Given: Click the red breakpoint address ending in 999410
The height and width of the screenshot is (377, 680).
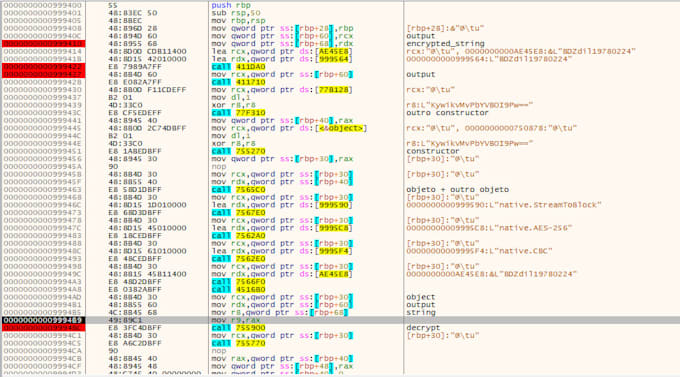Looking at the screenshot, I should tap(43, 43).
